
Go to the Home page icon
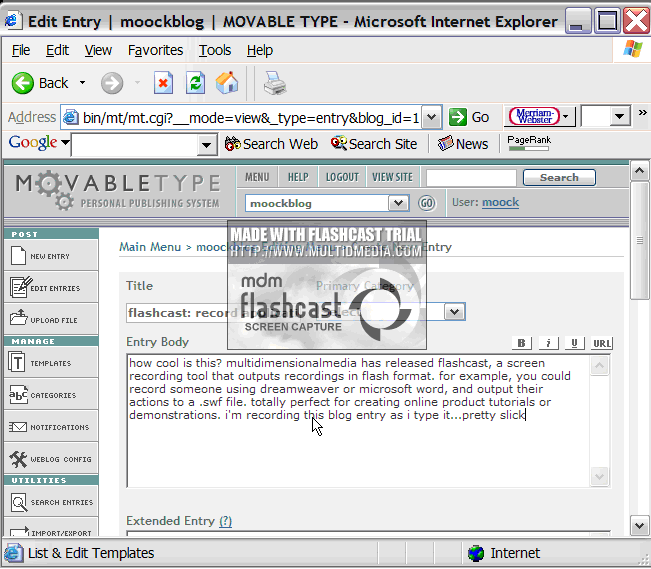tap(227, 83)
